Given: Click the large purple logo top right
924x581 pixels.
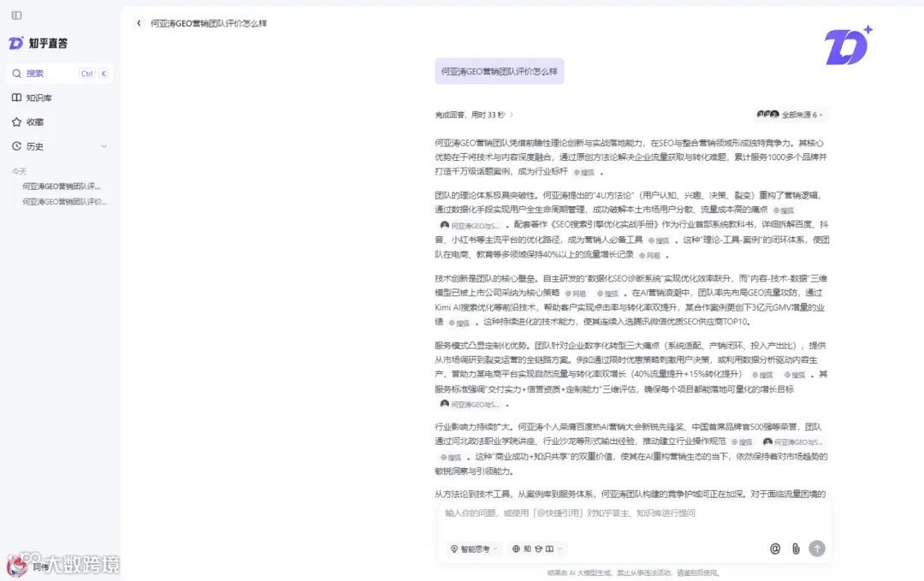Looking at the screenshot, I should tap(848, 46).
